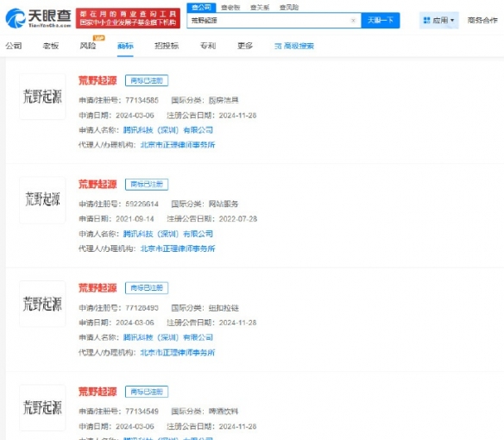
Task: Select the 查关系 search tab
Action: click(260, 8)
